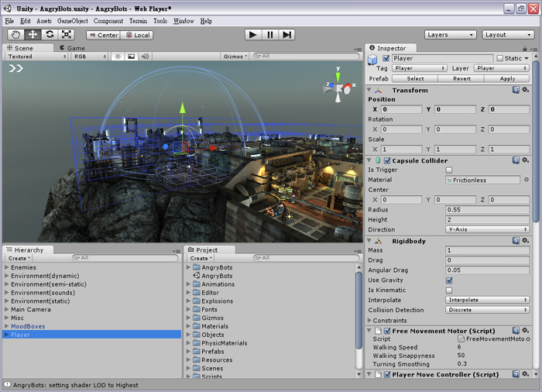The height and width of the screenshot is (392, 542).
Task: Select the Move tool
Action: [x=33, y=35]
